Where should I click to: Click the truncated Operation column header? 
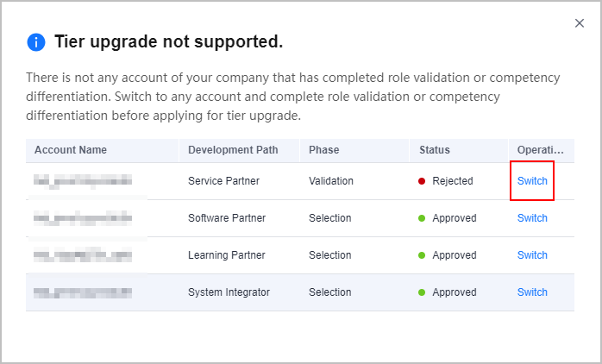coord(541,150)
